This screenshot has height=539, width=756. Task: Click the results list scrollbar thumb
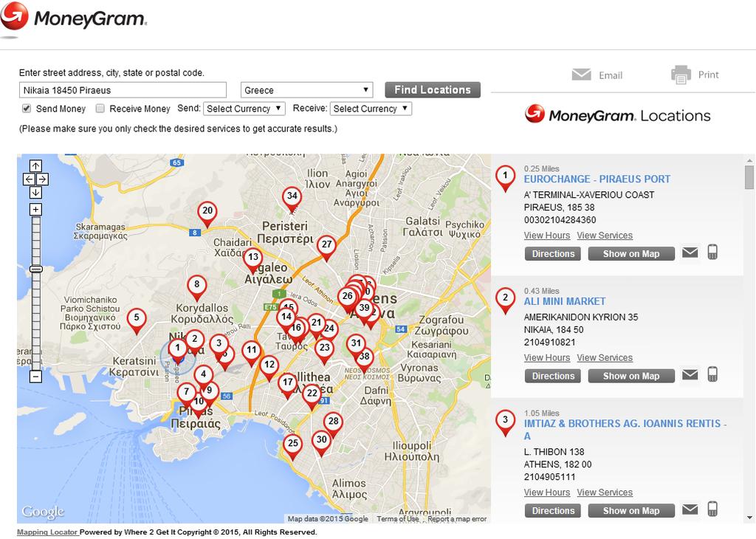click(x=749, y=177)
